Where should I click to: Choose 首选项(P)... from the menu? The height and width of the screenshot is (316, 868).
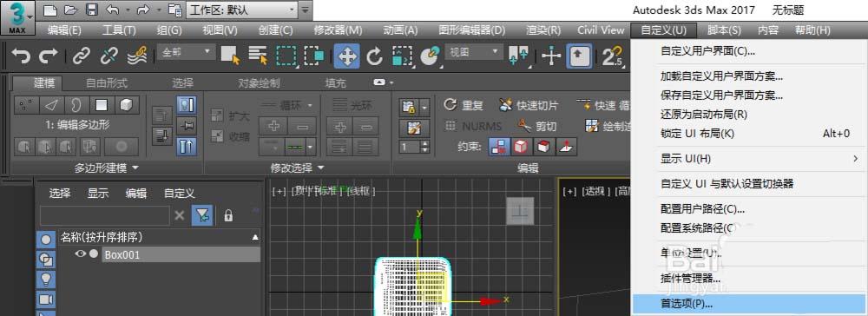749,304
